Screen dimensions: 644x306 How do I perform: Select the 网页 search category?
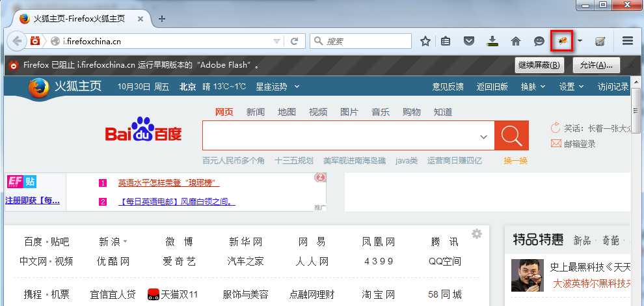(x=224, y=112)
